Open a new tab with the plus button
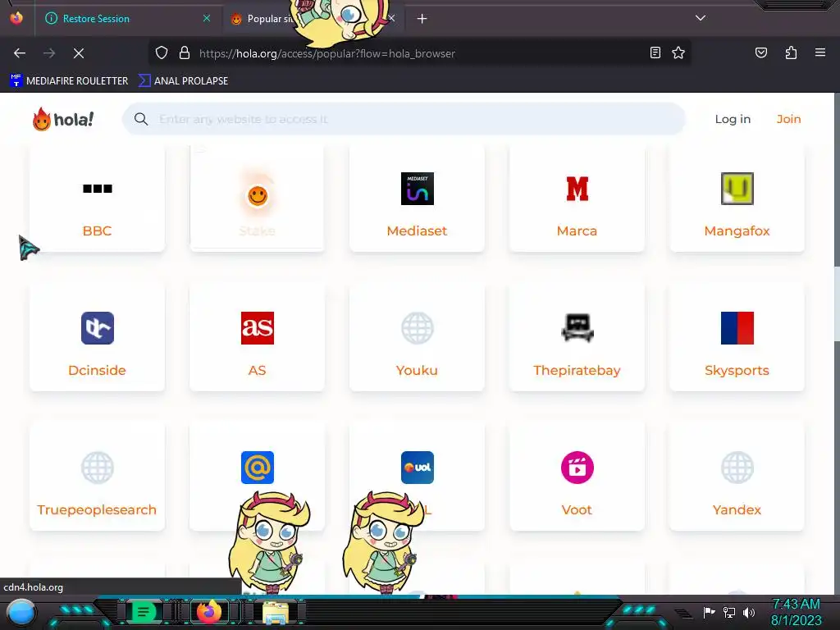Image resolution: width=840 pixels, height=630 pixels. 422,19
